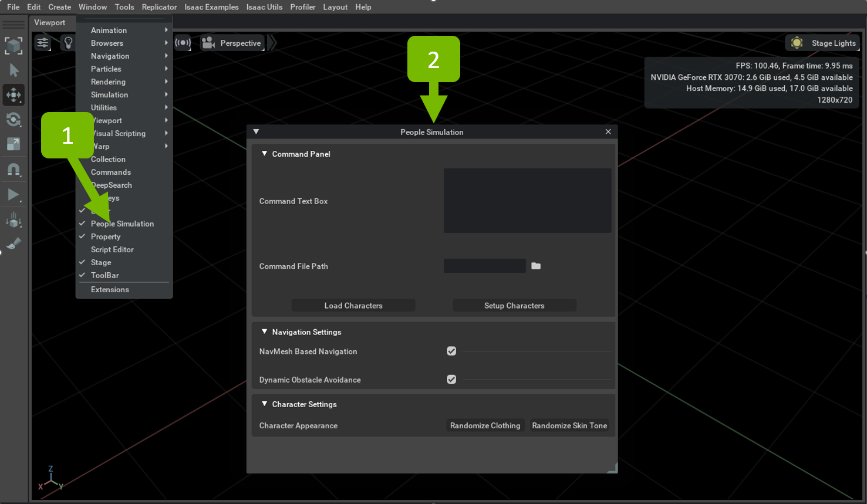
Task: Collapse the Character Settings section
Action: pyautogui.click(x=265, y=404)
